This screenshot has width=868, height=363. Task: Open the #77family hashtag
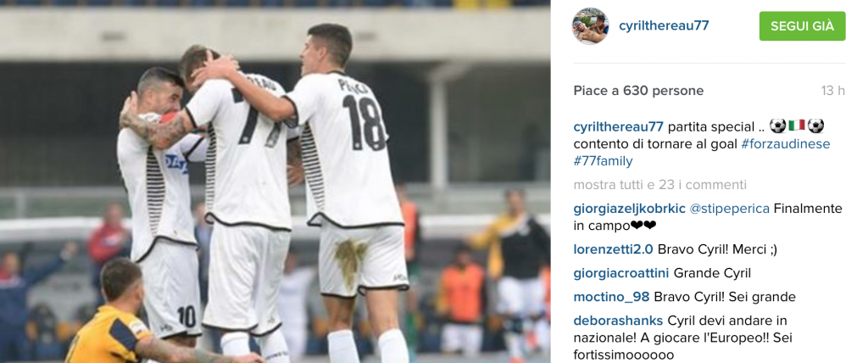click(603, 161)
